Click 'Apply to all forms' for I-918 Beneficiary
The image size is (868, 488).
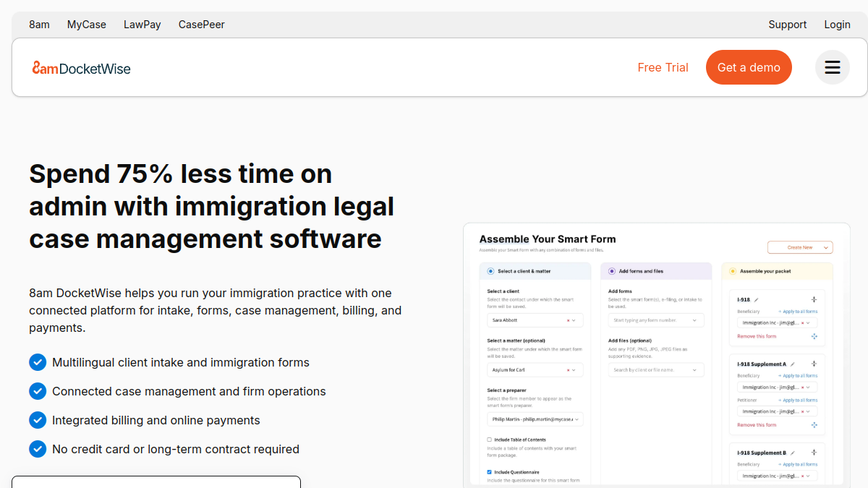[798, 312]
